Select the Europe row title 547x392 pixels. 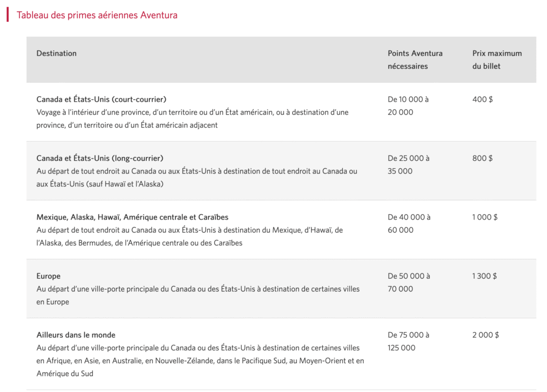(49, 276)
